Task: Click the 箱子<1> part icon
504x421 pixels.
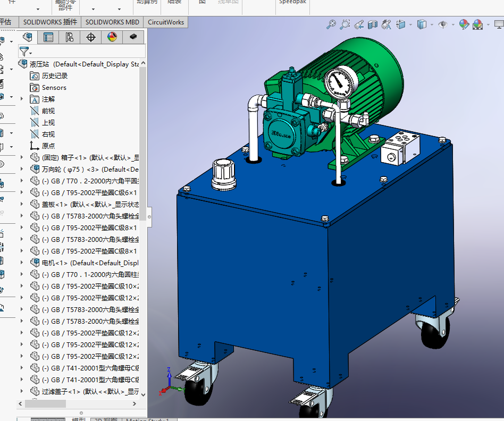Action: pyautogui.click(x=35, y=157)
